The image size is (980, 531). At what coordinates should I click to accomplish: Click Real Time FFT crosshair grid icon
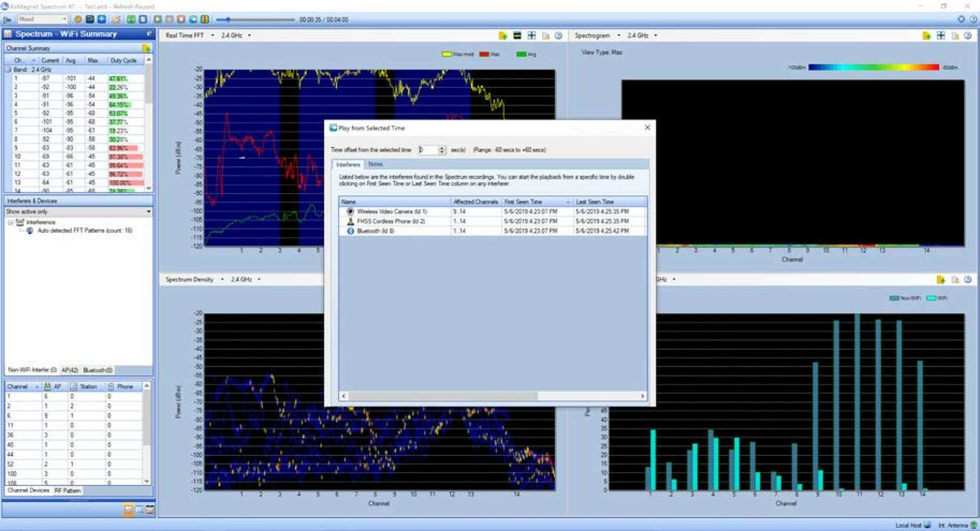click(x=531, y=35)
